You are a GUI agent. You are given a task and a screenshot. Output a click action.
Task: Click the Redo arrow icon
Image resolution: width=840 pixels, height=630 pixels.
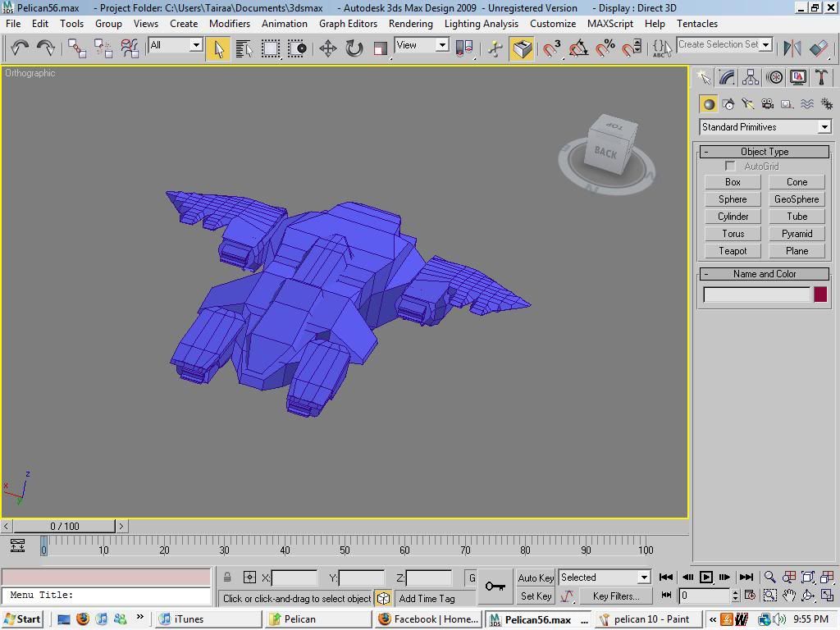pyautogui.click(x=46, y=48)
